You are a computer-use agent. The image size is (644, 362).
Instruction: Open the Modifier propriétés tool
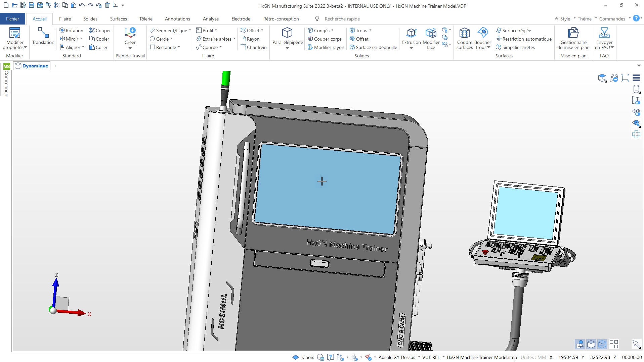click(x=15, y=39)
